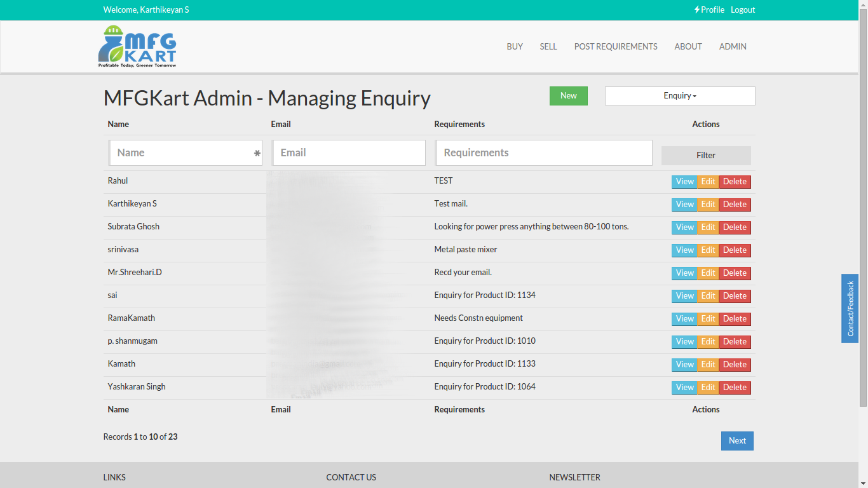Focus the Requirements filter field
This screenshot has width=868, height=488.
543,153
